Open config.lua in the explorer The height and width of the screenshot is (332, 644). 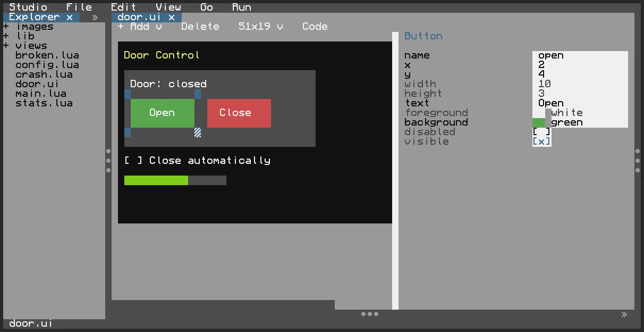pos(47,65)
